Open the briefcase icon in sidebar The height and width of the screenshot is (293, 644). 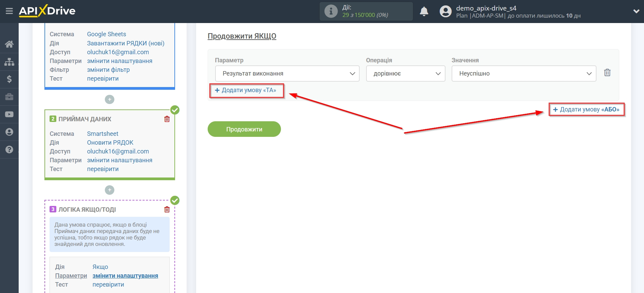click(9, 97)
